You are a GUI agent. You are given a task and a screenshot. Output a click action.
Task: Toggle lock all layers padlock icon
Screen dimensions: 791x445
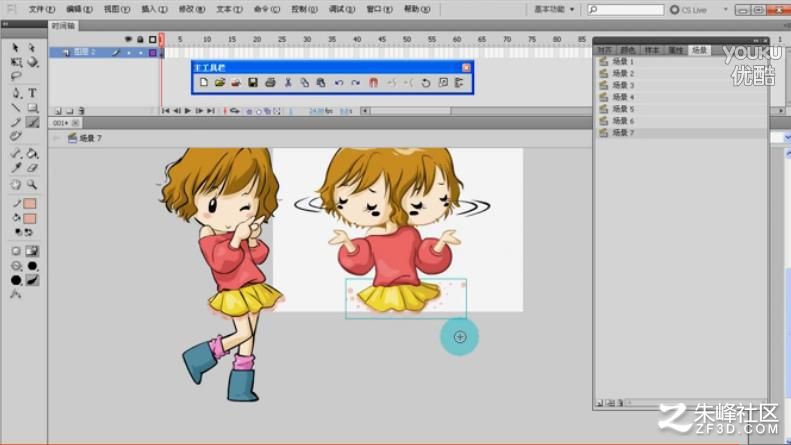[x=140, y=39]
